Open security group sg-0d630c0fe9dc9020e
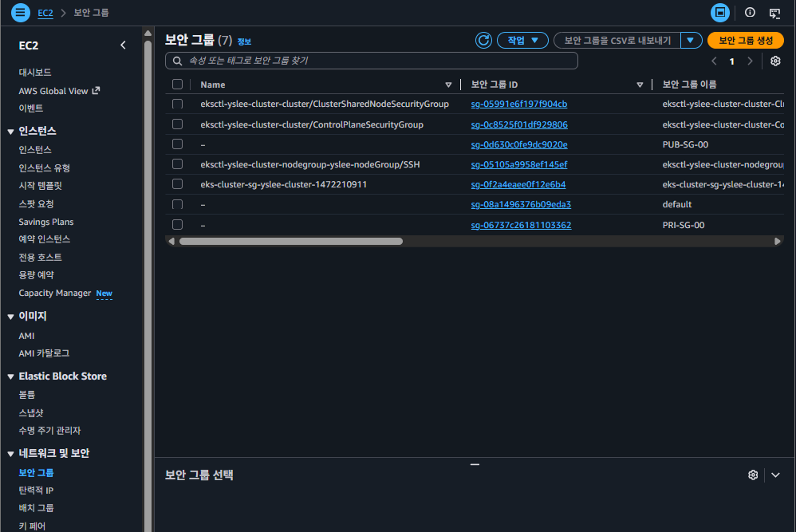This screenshot has width=796, height=532. click(x=518, y=144)
